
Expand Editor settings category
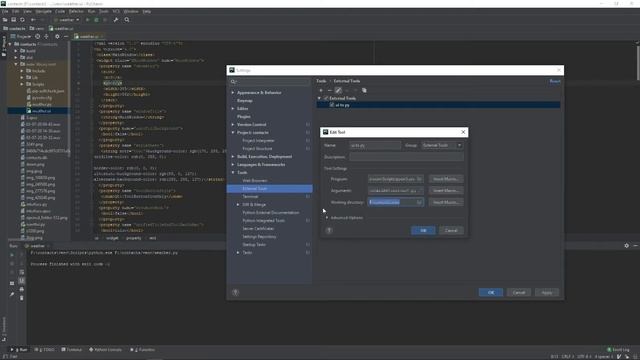tap(233, 109)
